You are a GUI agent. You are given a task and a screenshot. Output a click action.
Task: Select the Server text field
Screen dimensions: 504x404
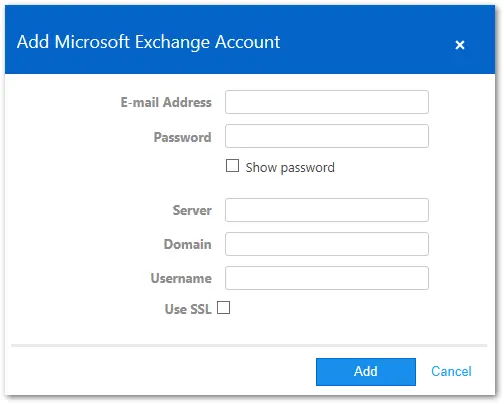coord(327,210)
